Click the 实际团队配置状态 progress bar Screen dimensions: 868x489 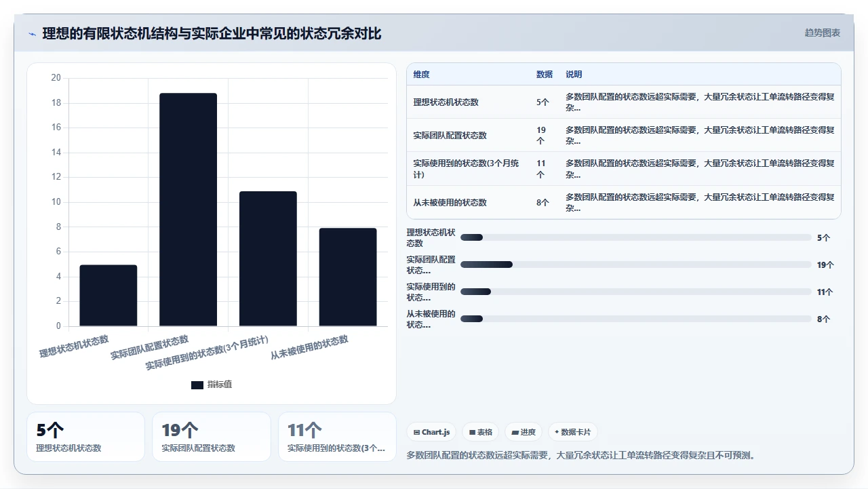[636, 265]
